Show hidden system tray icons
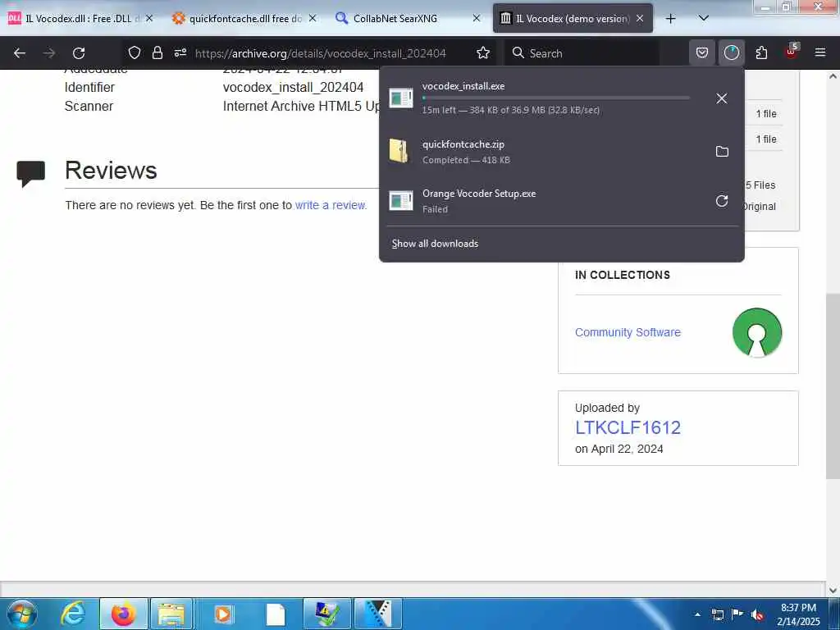The image size is (840, 630). tap(697, 614)
